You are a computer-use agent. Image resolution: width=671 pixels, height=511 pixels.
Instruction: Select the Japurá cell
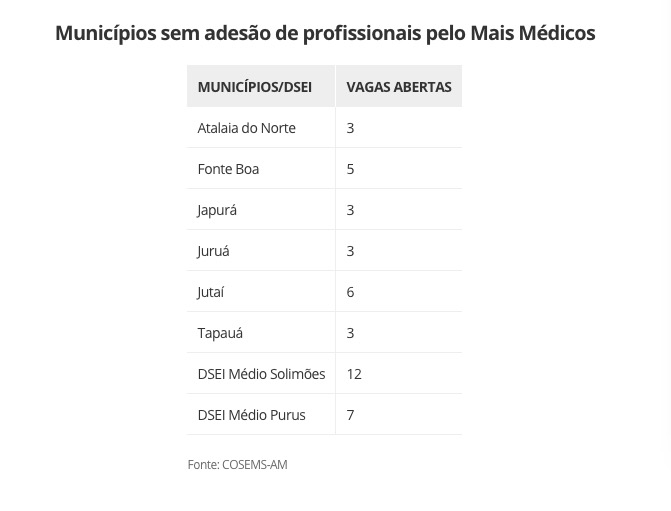coord(217,210)
